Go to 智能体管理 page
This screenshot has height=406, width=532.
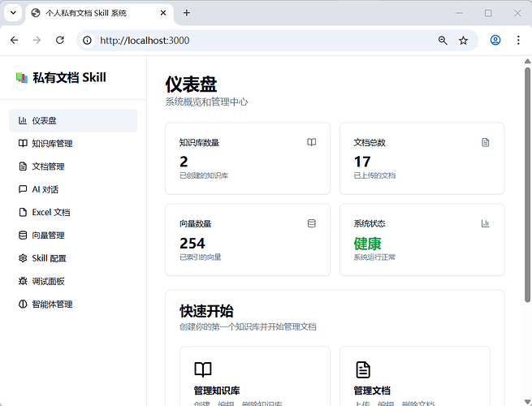point(73,304)
